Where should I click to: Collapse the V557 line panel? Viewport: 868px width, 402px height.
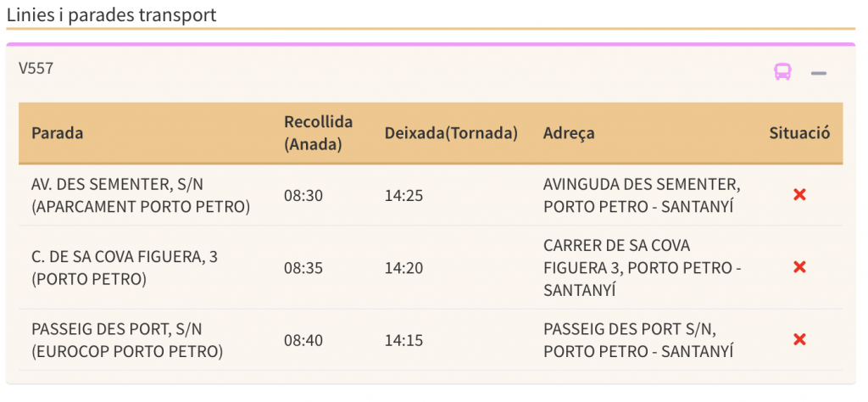click(x=818, y=74)
